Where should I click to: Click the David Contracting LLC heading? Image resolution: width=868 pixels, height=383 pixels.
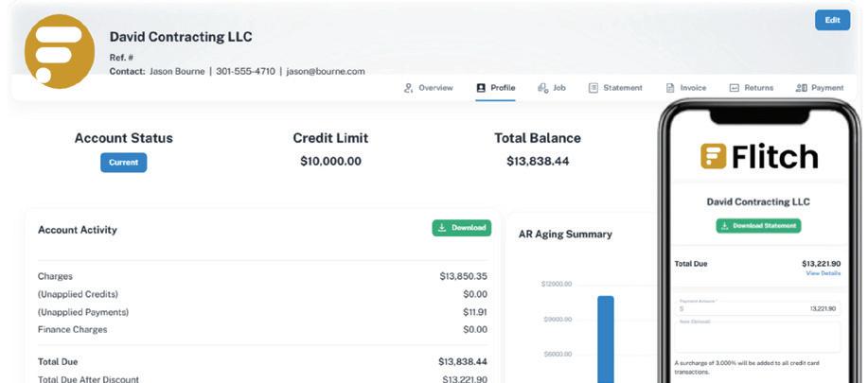pos(181,37)
